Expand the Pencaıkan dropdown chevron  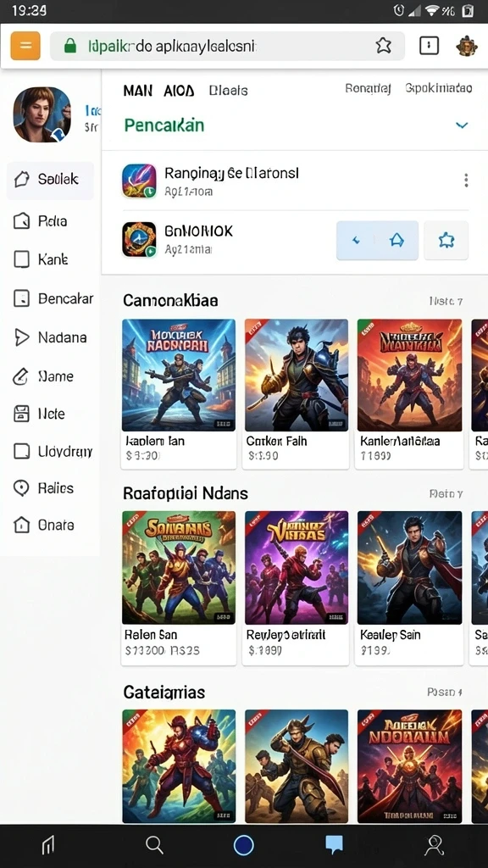(462, 125)
